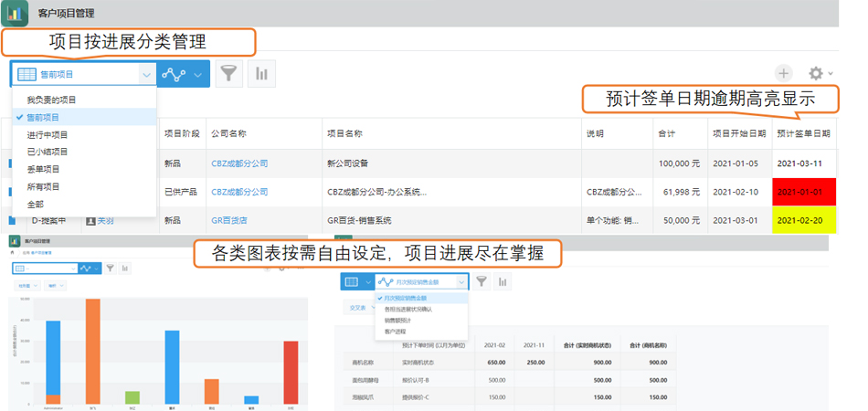Viewport: 868px width, 411px height.
Task: Click the bar chart icon beside top funnel
Action: tap(261, 74)
